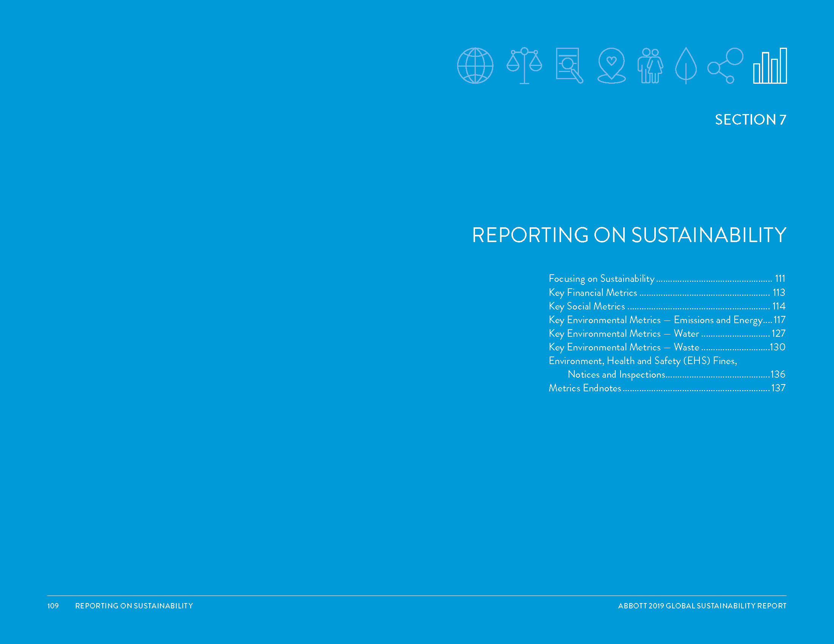Click Environment, Health and Safety (EHS) Fines line

643,361
